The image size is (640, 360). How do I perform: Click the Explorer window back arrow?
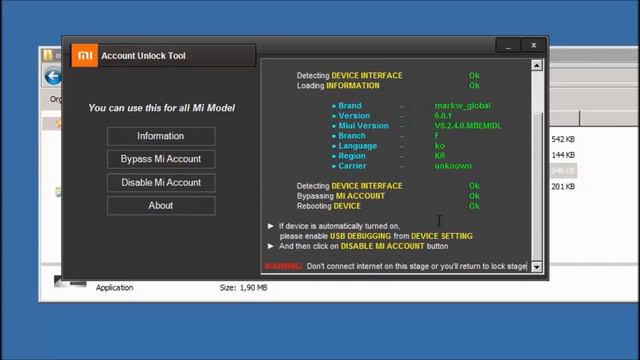point(53,76)
